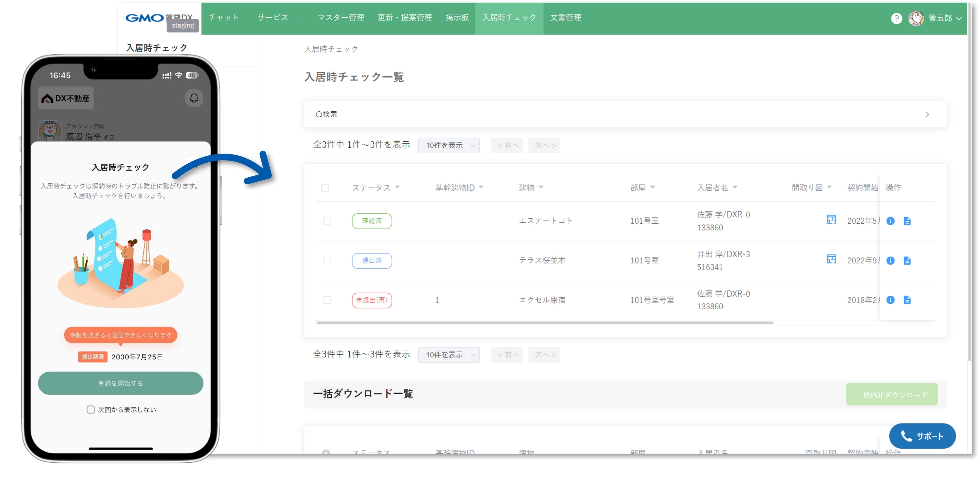
Task: Check 次回から表示しない checkbox
Action: click(x=91, y=409)
